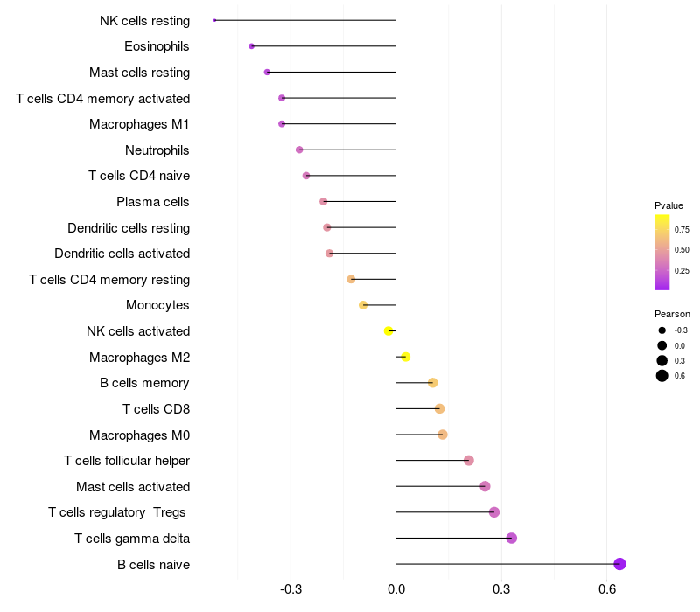Click the Pvalue color gradient bar
Viewport: 700px width, 612px height.
(662, 252)
